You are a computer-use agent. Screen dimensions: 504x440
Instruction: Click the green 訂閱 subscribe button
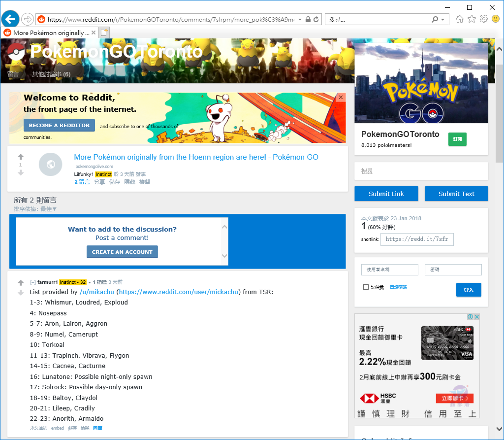click(x=457, y=139)
